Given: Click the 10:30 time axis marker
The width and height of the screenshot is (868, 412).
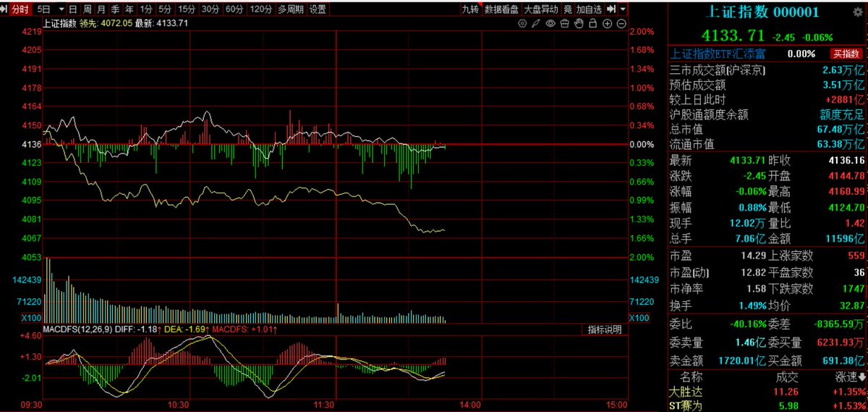Looking at the screenshot, I should [x=178, y=405].
